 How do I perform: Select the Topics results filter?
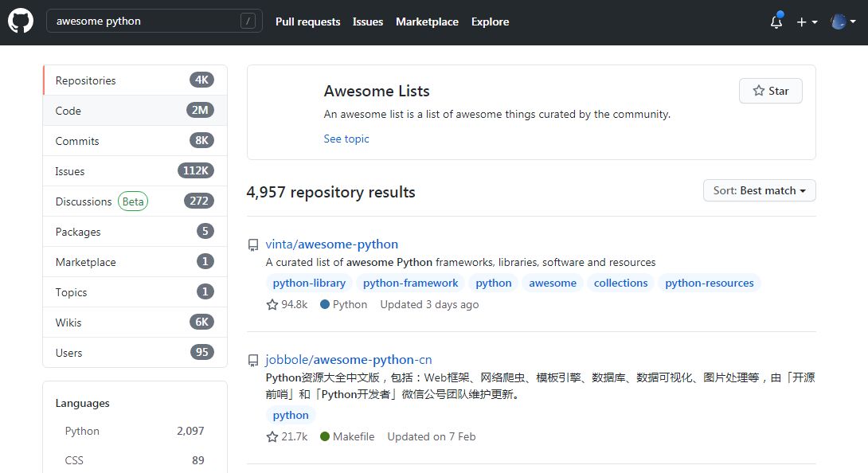coord(135,292)
